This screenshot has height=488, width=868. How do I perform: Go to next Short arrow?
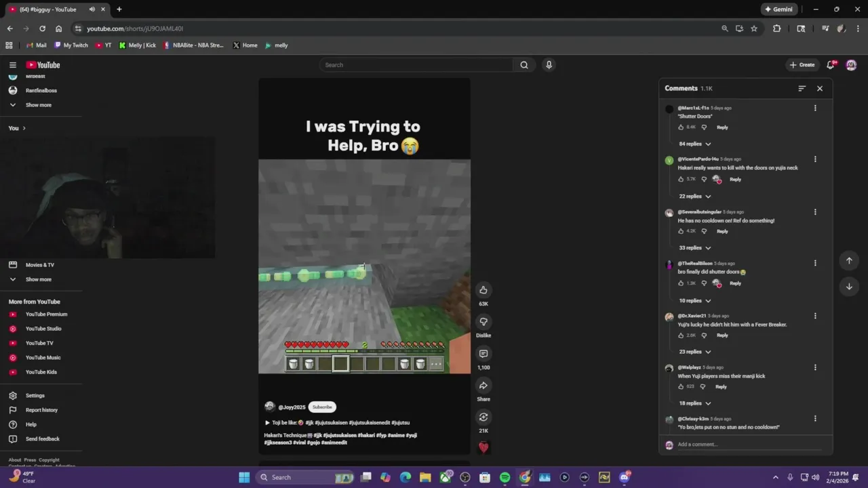coord(849,287)
